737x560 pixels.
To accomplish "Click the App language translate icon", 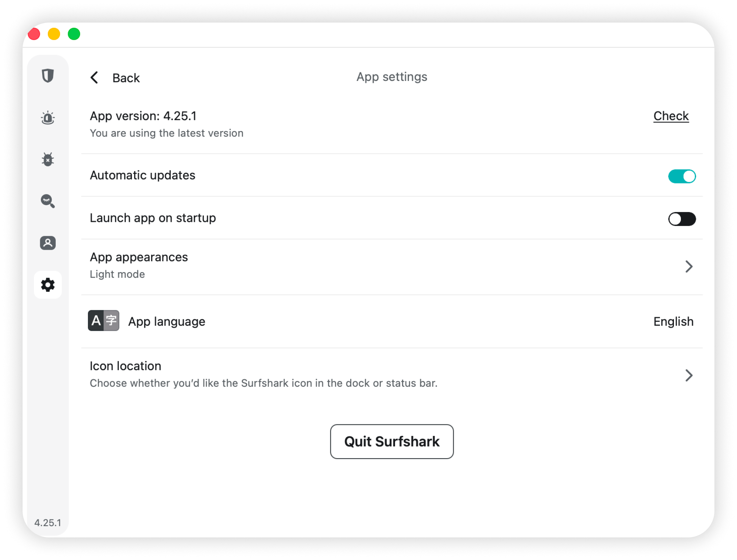I will click(x=103, y=321).
